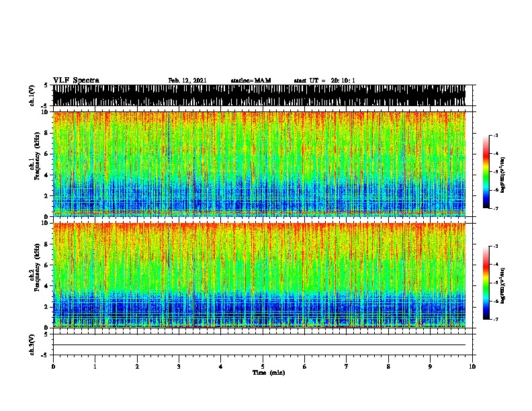
Task: Click the time axis tick label "9"
Action: [x=430, y=367]
